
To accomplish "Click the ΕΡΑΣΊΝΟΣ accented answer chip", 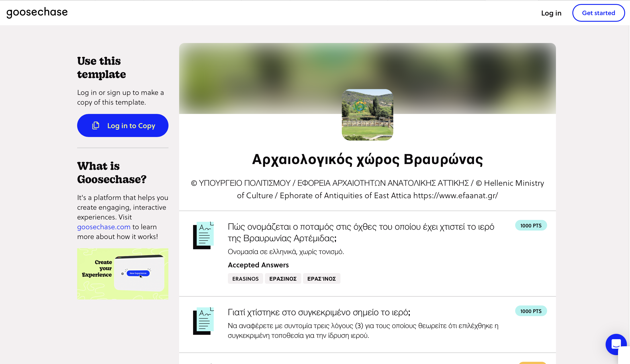I will (x=321, y=278).
